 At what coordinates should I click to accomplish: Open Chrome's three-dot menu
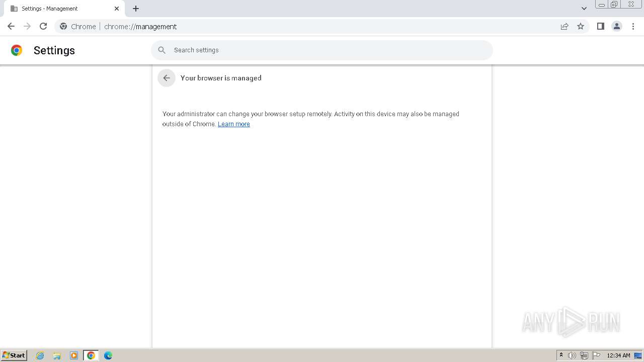(633, 26)
